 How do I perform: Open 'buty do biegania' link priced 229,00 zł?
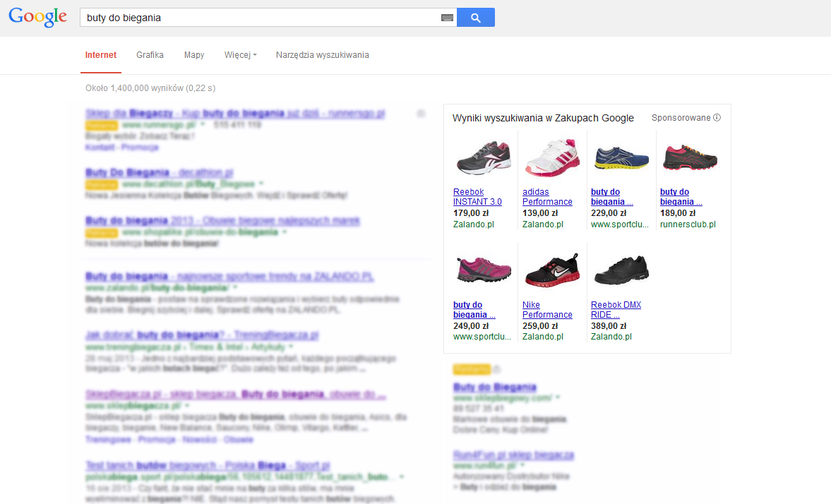coord(611,197)
